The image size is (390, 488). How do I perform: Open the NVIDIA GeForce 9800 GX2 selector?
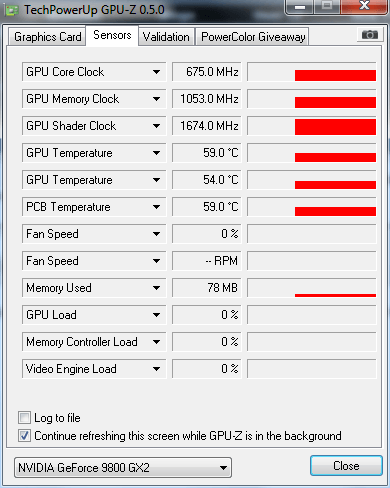click(x=123, y=468)
